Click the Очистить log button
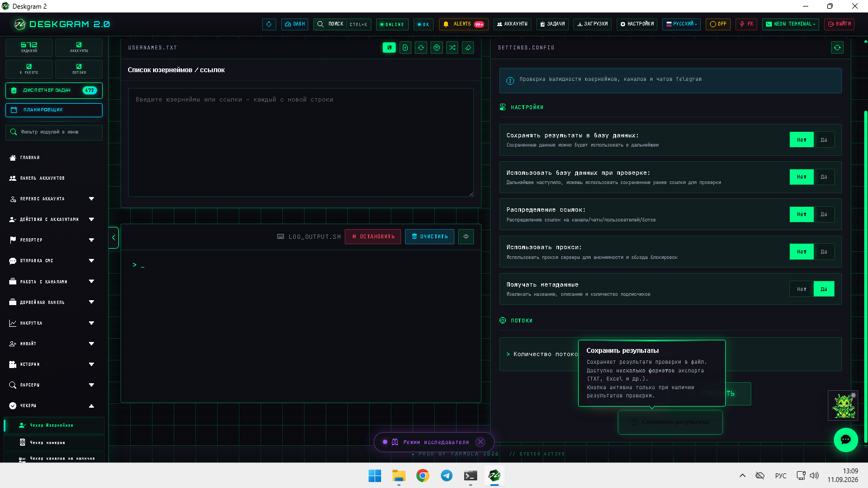The image size is (868, 488). 430,237
